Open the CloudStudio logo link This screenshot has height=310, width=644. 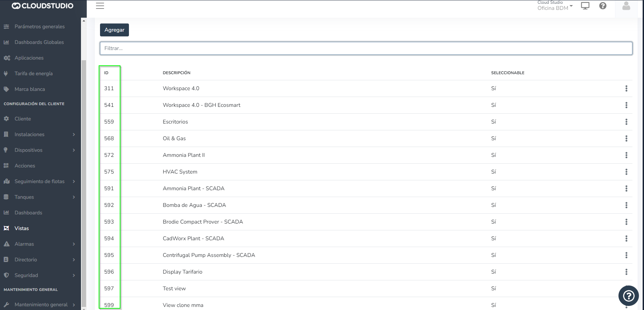43,6
